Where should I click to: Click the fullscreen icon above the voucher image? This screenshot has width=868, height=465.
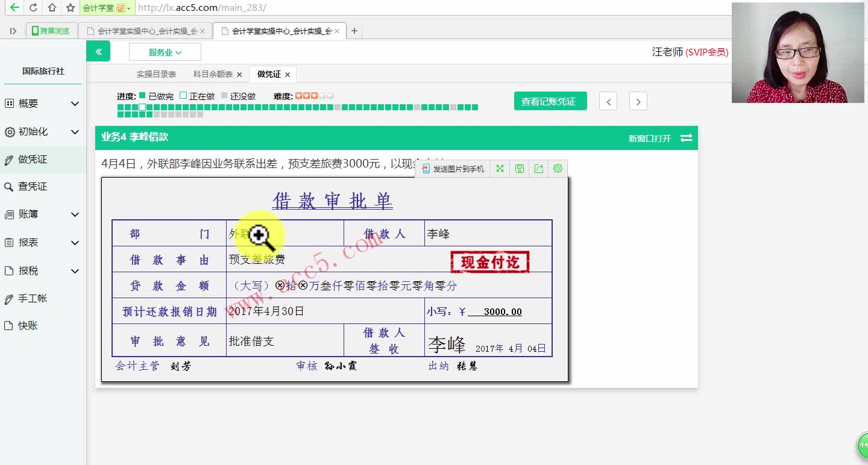[499, 168]
